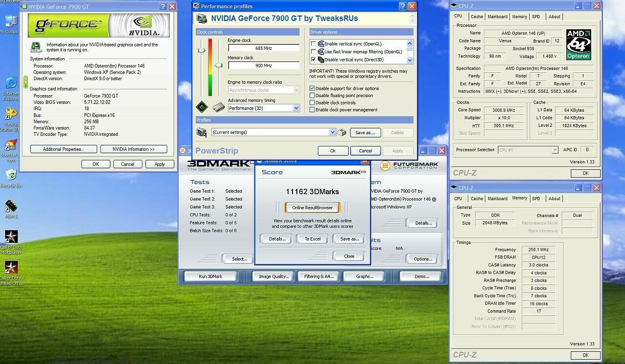
Task: Click Run 3DMark button
Action: [x=210, y=276]
